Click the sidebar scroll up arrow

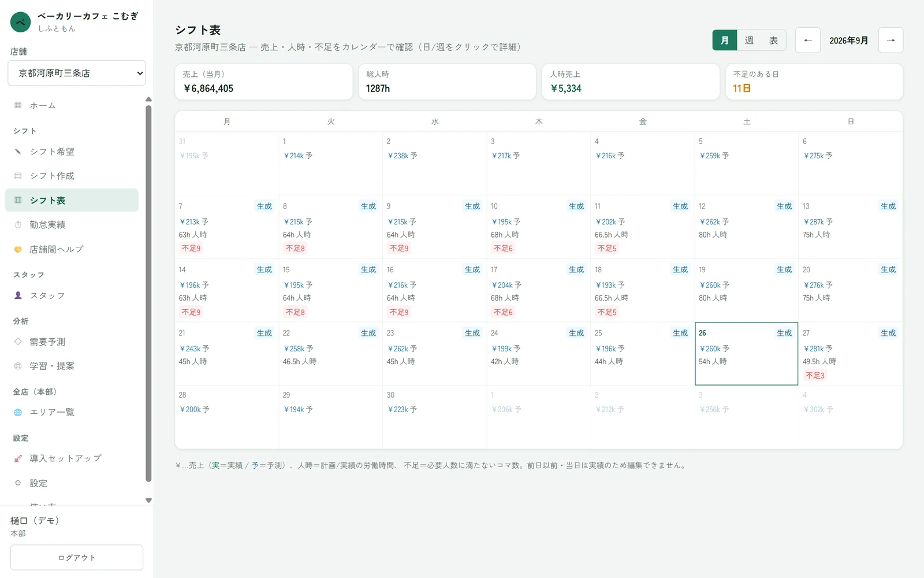coord(148,99)
